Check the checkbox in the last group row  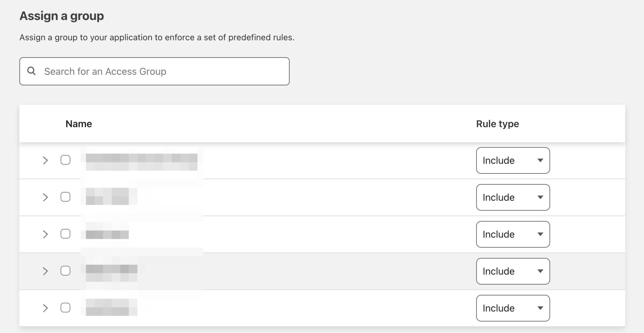click(65, 308)
